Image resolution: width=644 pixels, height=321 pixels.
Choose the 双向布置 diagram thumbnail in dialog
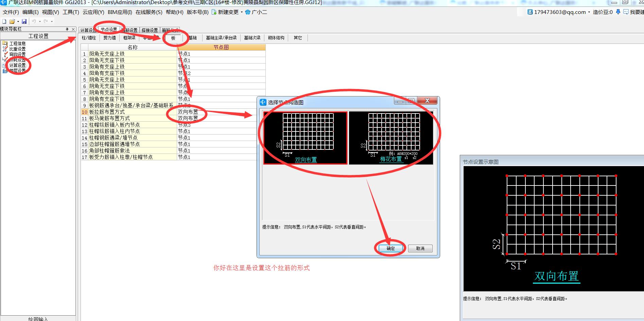point(306,138)
